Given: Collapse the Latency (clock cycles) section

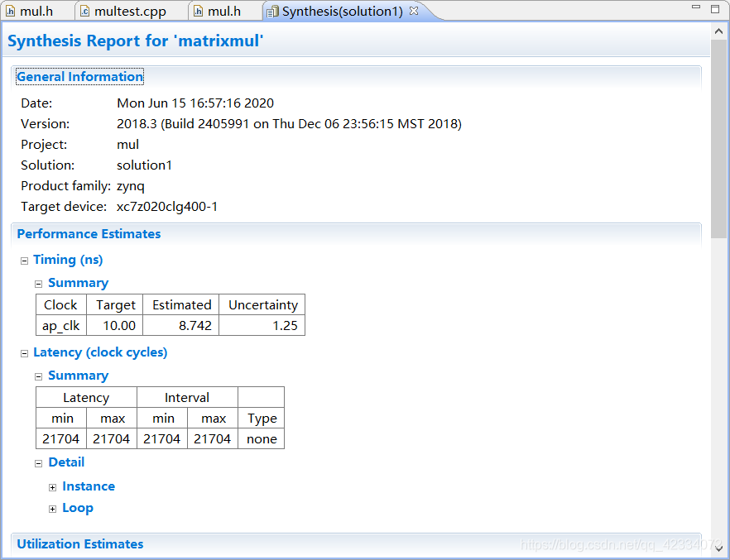Looking at the screenshot, I should click(24, 354).
